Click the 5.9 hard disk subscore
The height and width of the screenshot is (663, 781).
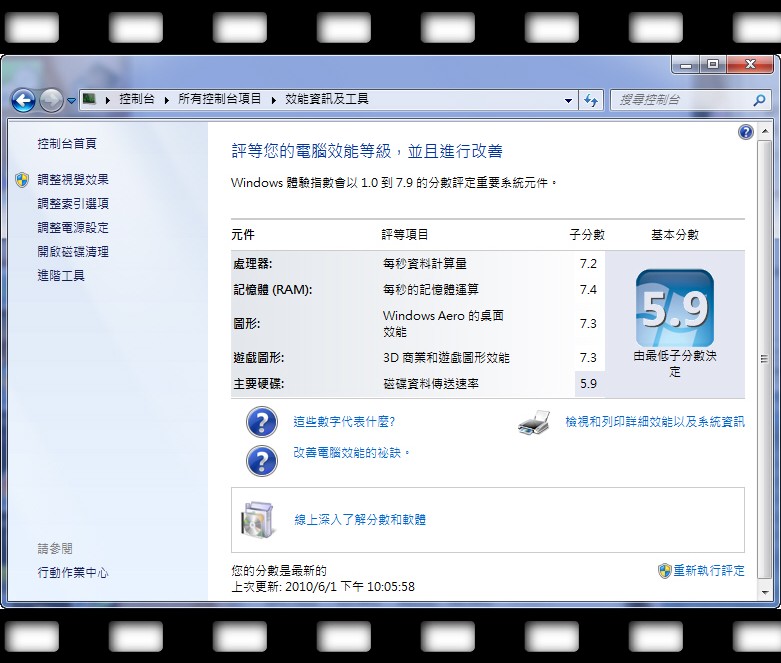tap(588, 384)
